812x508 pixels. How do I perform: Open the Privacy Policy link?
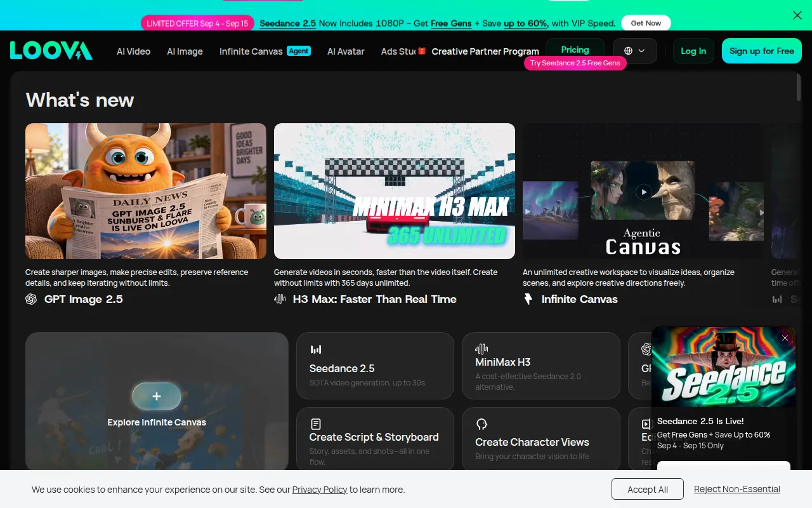tap(320, 490)
